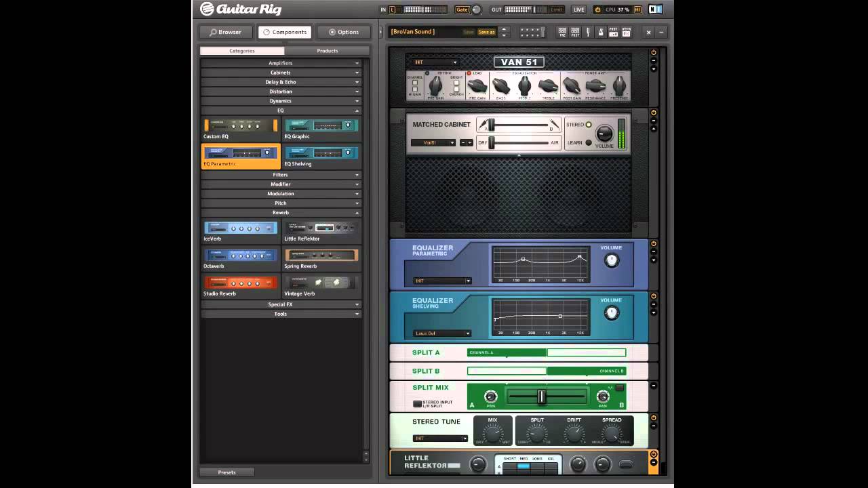Expand the Modulation category
The width and height of the screenshot is (868, 488).
click(281, 193)
